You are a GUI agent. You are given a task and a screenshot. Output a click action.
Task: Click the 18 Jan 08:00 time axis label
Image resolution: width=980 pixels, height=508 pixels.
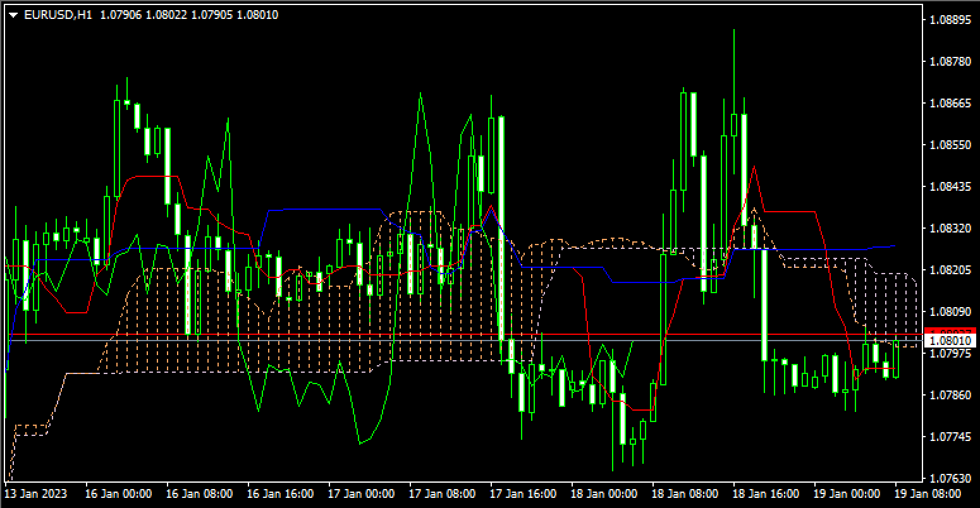pos(685,493)
